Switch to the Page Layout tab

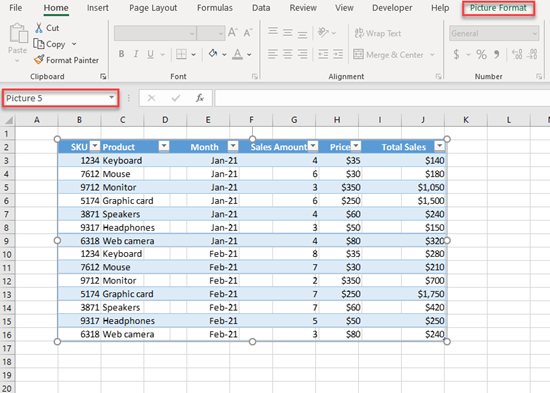[153, 8]
